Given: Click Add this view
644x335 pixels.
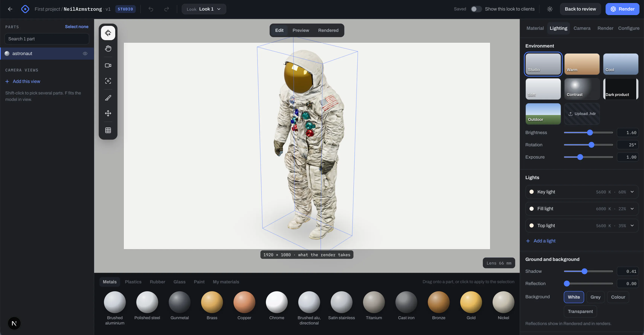Looking at the screenshot, I should pyautogui.click(x=23, y=81).
